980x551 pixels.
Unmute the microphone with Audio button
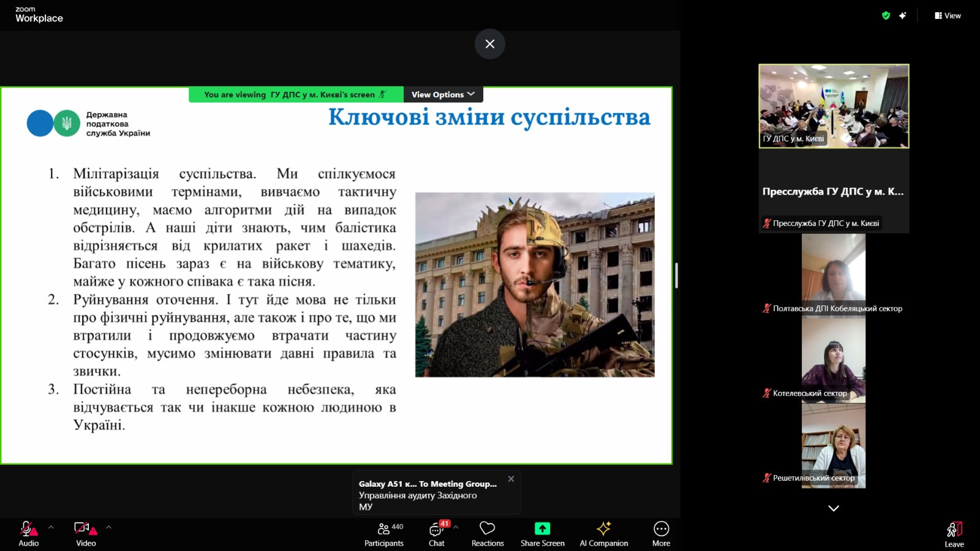(28, 533)
